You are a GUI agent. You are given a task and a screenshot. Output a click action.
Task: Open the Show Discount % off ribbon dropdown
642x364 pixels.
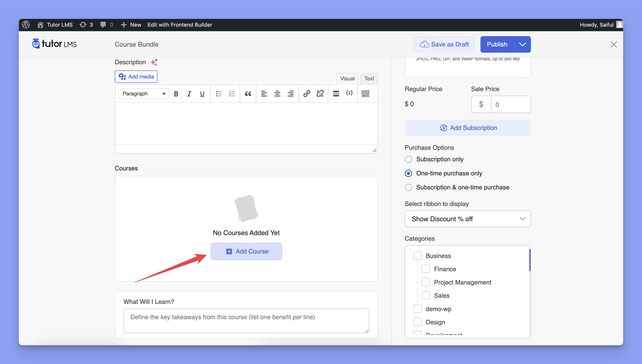tap(468, 219)
